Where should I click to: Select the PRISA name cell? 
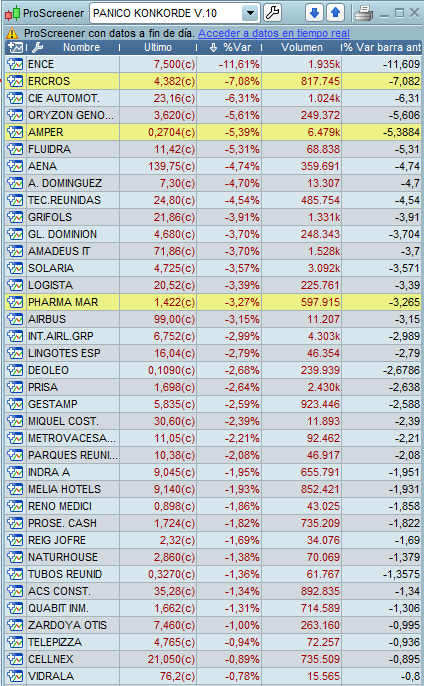tap(73, 387)
